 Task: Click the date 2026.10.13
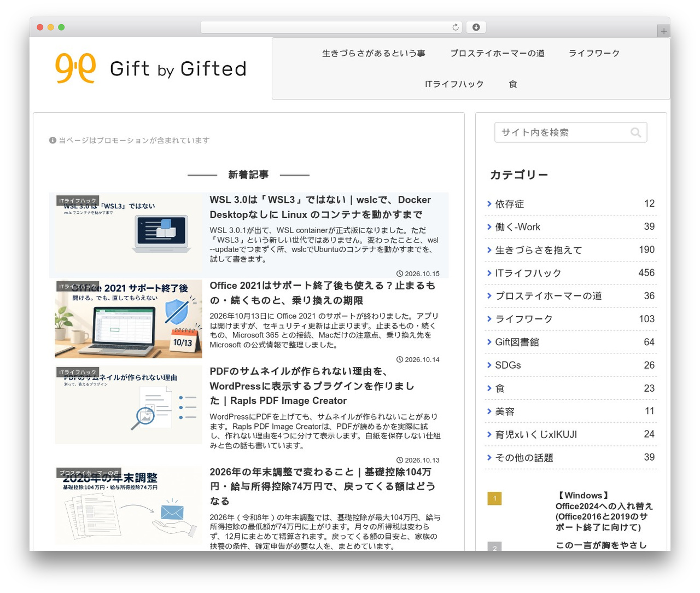422,460
